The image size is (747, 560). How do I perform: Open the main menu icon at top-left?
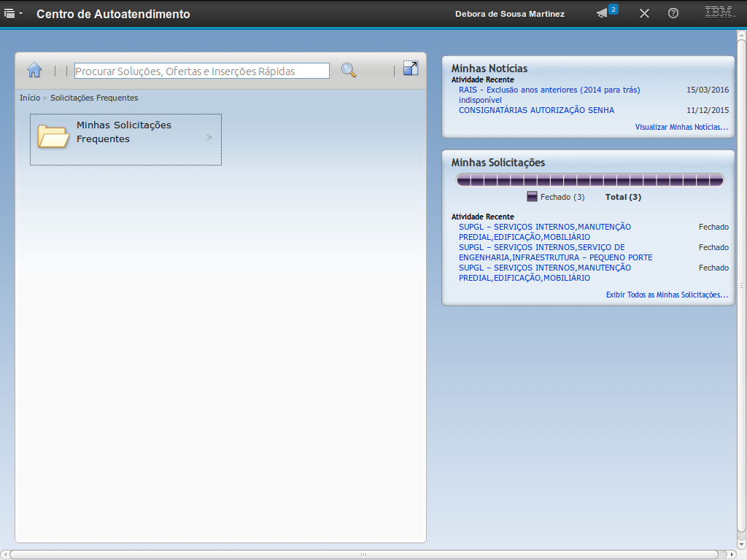tap(9, 14)
